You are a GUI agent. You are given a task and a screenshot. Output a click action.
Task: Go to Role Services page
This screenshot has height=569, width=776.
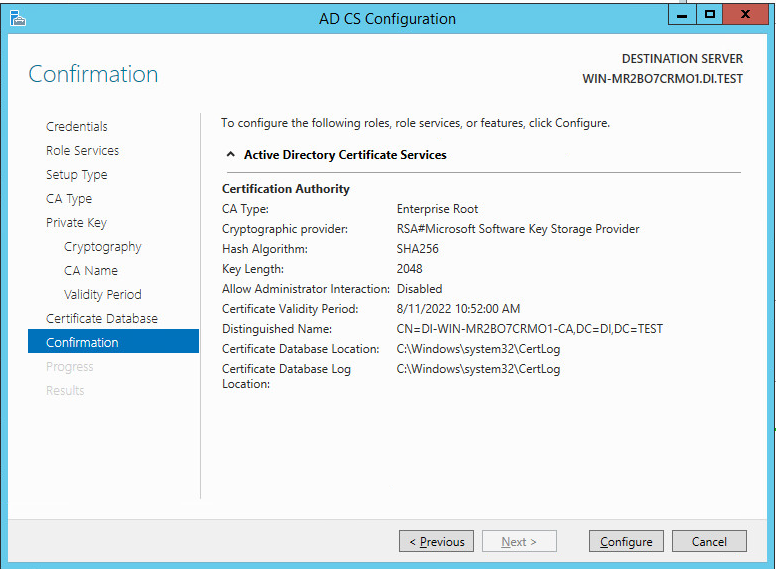(82, 151)
